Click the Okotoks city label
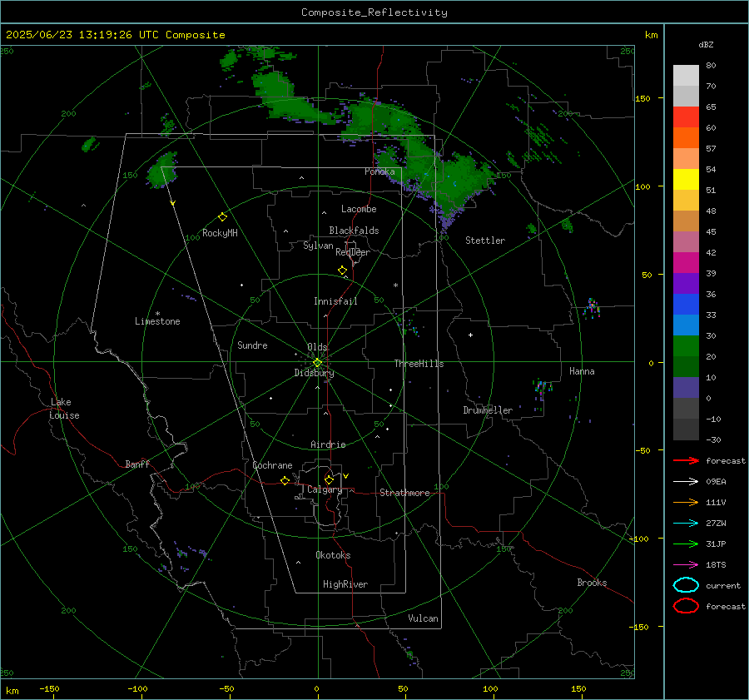 tap(333, 555)
